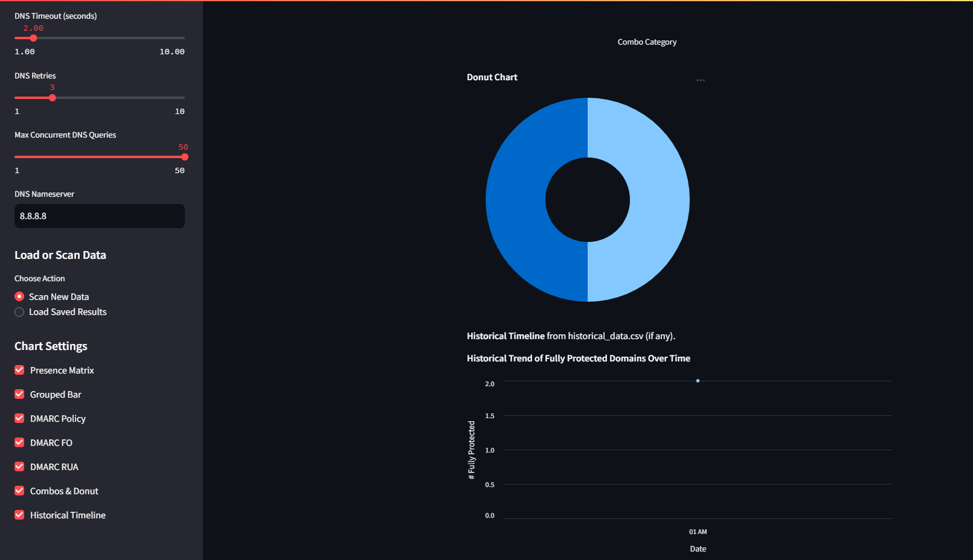This screenshot has height=560, width=973.
Task: Turn off the Combos & Donut checkbox
Action: click(x=19, y=491)
